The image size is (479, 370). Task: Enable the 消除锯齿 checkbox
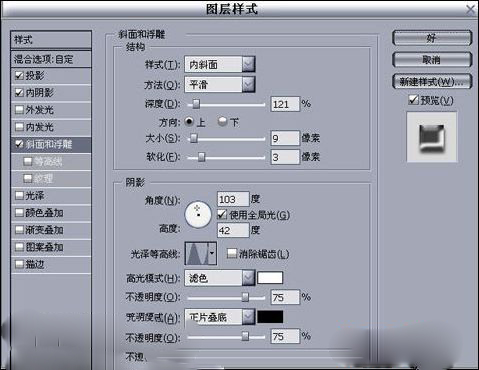(231, 254)
